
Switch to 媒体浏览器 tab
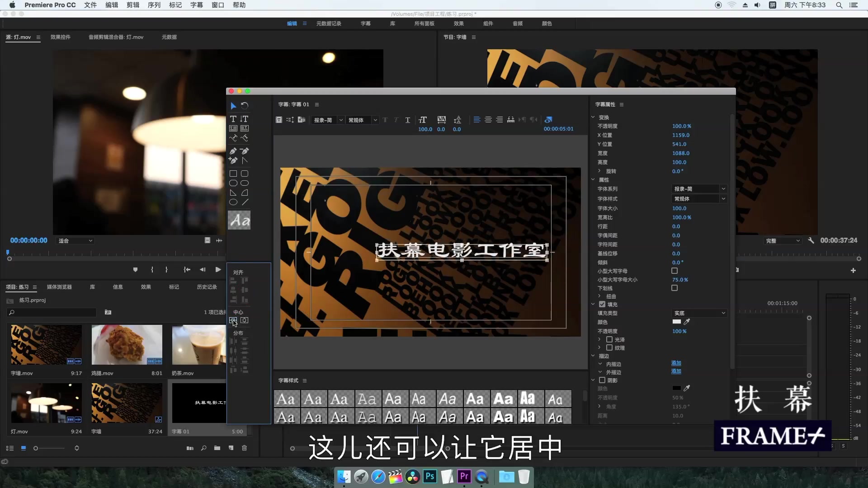pyautogui.click(x=59, y=287)
